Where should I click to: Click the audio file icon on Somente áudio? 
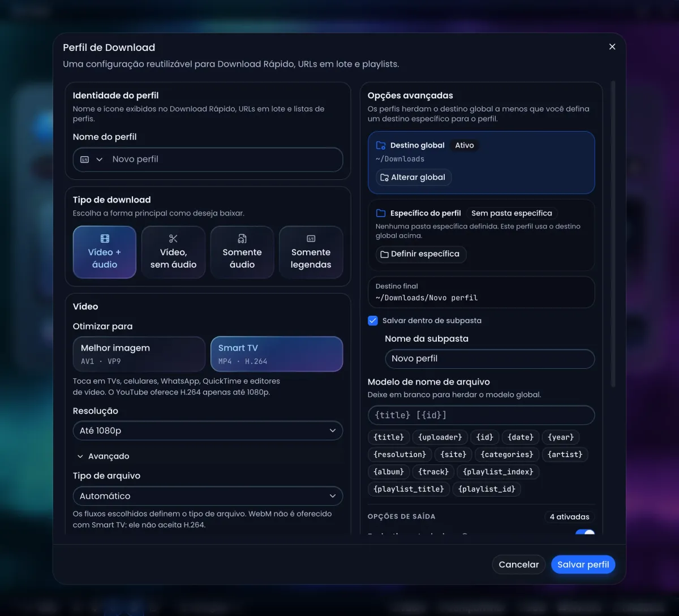tap(242, 239)
